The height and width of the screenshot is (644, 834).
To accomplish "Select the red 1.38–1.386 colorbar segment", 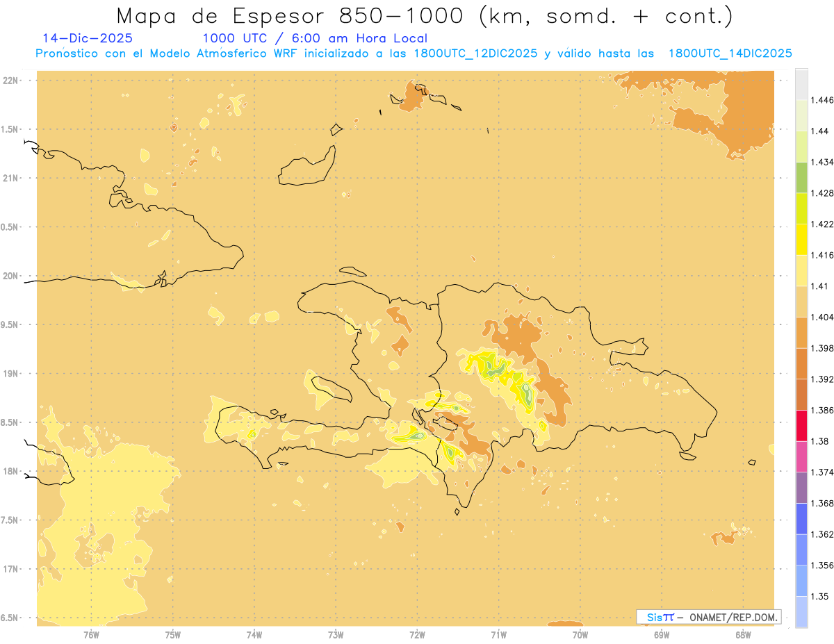I will click(801, 426).
